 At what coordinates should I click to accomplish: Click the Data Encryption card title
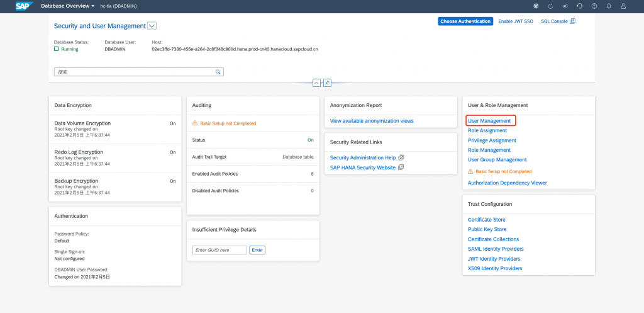[73, 105]
